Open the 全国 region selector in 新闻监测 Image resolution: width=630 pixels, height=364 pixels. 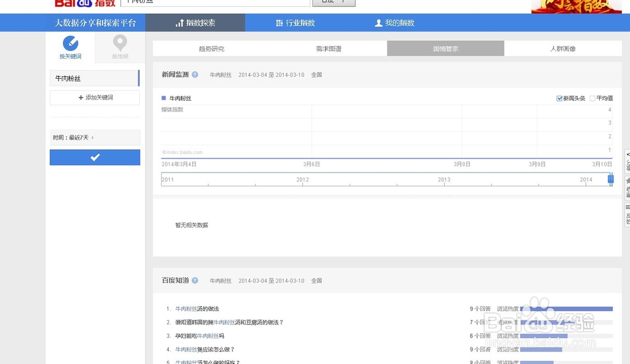tap(317, 74)
